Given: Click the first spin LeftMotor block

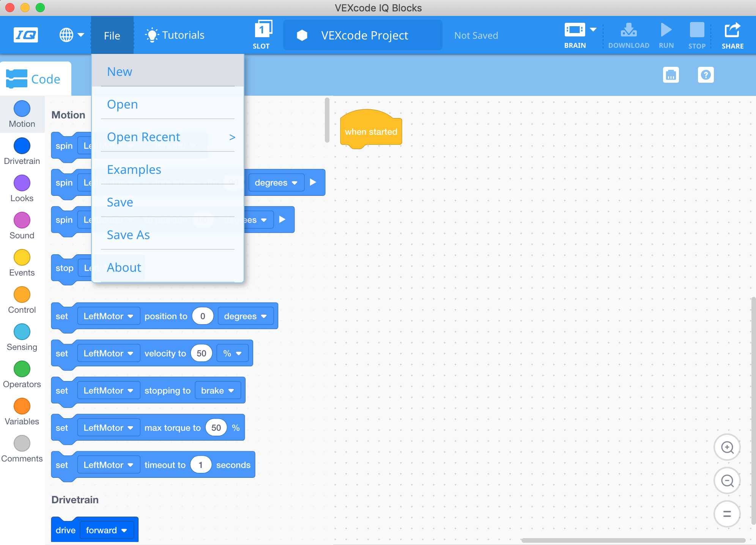Looking at the screenshot, I should (71, 147).
